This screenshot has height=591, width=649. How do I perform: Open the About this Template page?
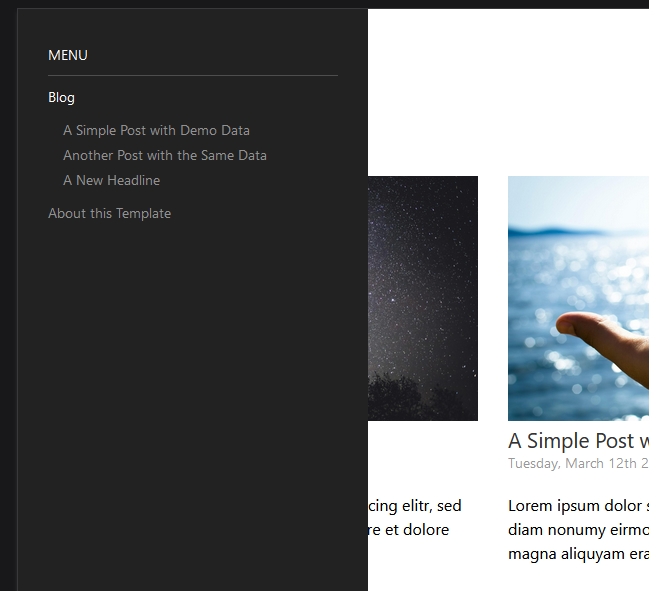109,214
